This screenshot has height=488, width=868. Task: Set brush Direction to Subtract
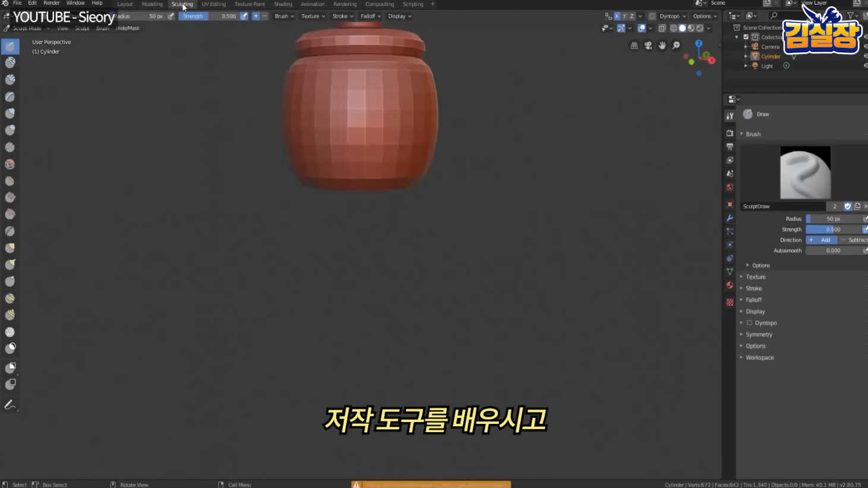click(856, 240)
